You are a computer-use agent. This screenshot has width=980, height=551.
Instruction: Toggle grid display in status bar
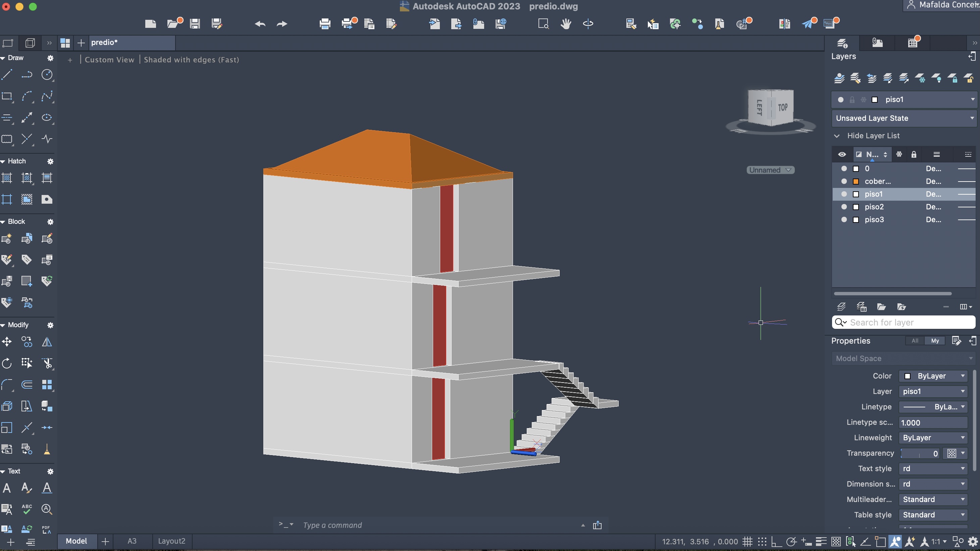[747, 541]
